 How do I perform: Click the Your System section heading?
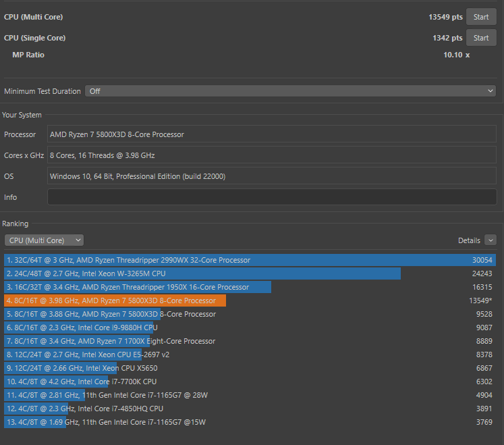click(x=22, y=115)
